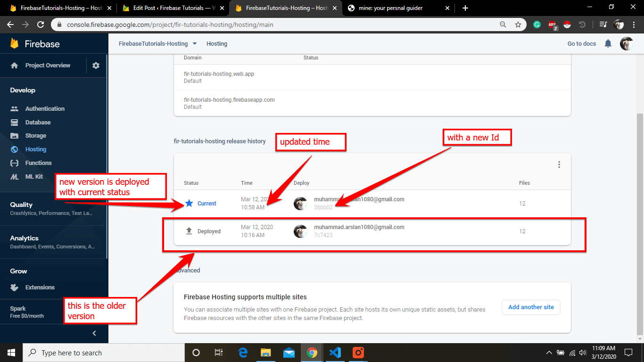
Task: Click Current status label
Action: tap(207, 204)
